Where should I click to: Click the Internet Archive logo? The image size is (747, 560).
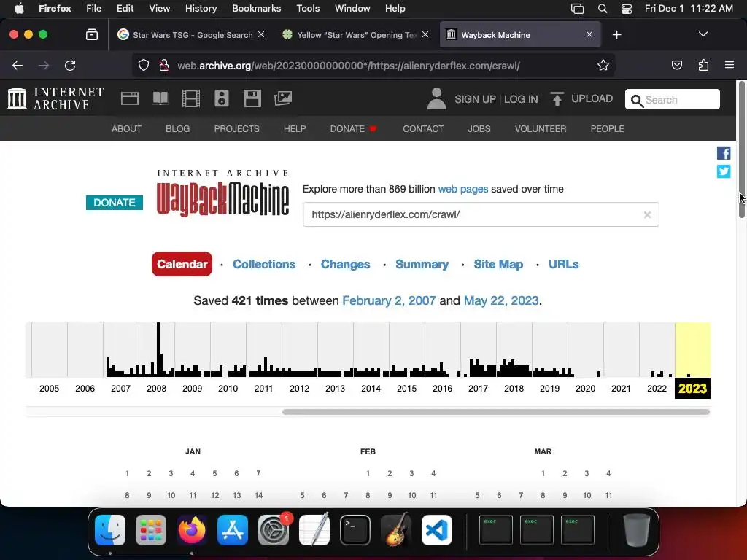click(55, 98)
